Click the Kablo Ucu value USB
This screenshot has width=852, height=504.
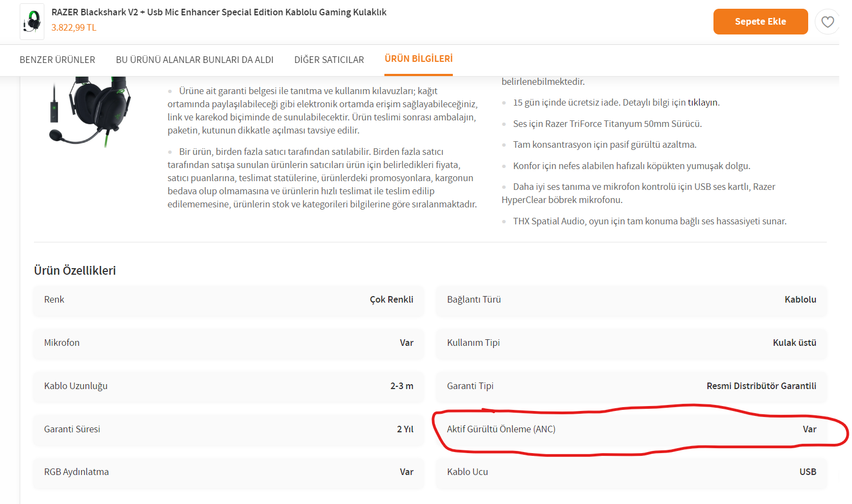click(808, 472)
